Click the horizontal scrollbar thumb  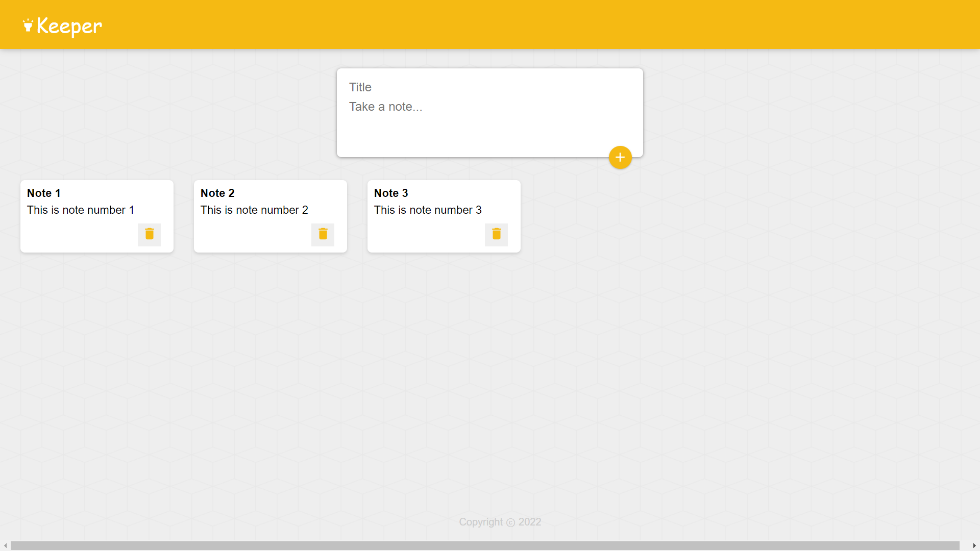(485, 546)
